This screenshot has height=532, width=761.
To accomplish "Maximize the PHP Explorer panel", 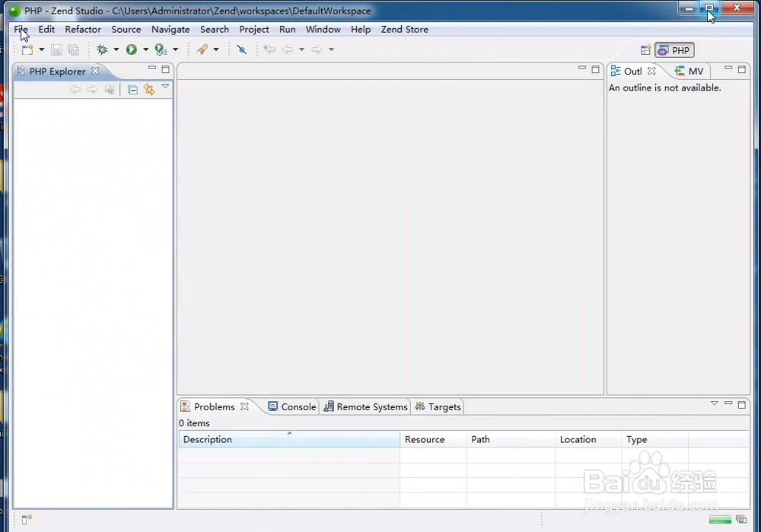I will (x=165, y=69).
